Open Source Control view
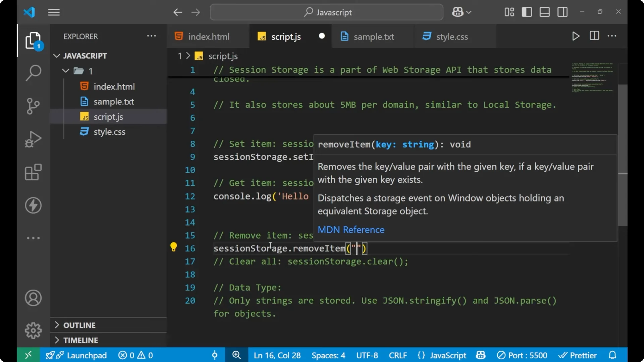The height and width of the screenshot is (362, 644). point(33,106)
